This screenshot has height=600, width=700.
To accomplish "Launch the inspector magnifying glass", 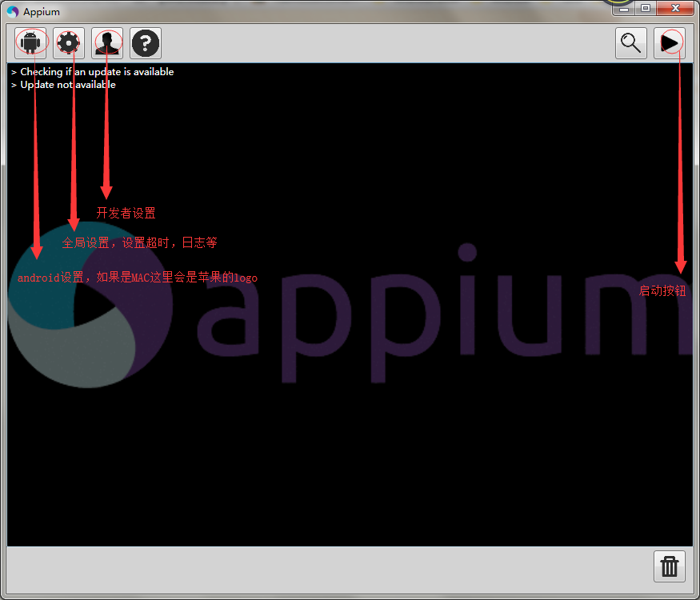I will point(631,43).
